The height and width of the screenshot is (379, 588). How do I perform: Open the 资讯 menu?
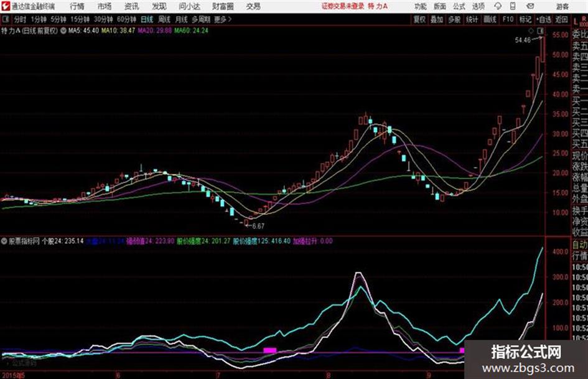pyautogui.click(x=132, y=6)
